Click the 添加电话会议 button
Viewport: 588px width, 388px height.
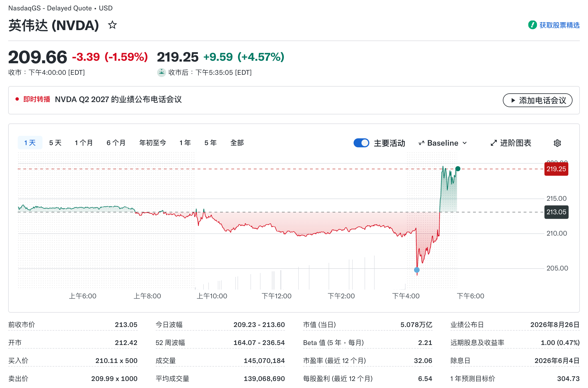[537, 100]
